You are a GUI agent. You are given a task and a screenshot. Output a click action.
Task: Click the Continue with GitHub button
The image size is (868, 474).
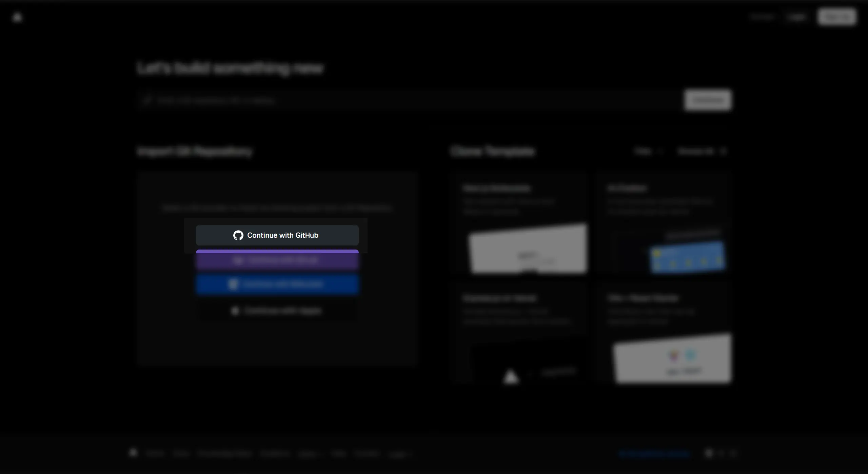coord(277,235)
